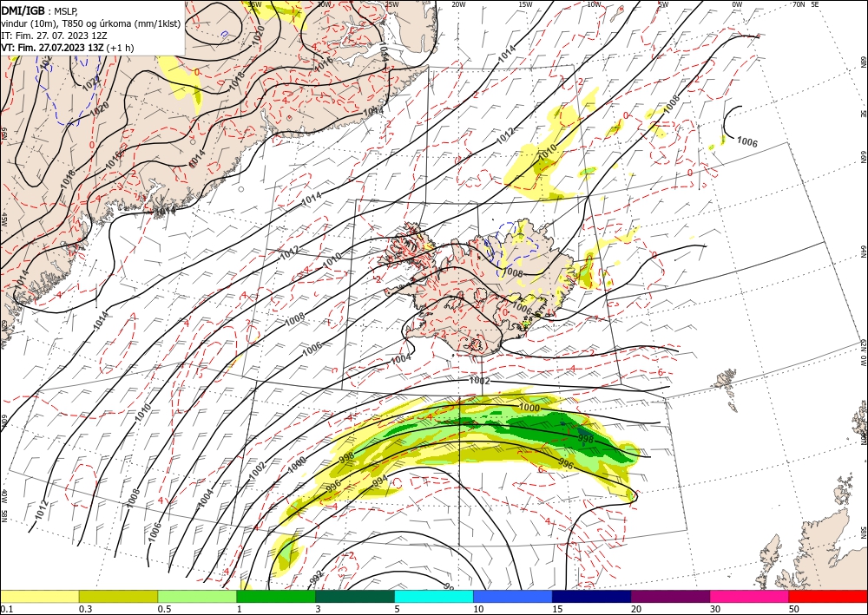Viewport: 868px width, 615px height.
Task: Click the 1022 isobar label over Greenland
Action: pos(92,83)
